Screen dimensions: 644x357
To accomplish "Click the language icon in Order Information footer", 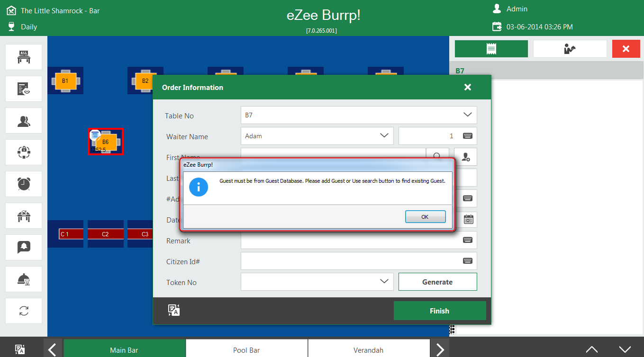I will click(x=173, y=310).
